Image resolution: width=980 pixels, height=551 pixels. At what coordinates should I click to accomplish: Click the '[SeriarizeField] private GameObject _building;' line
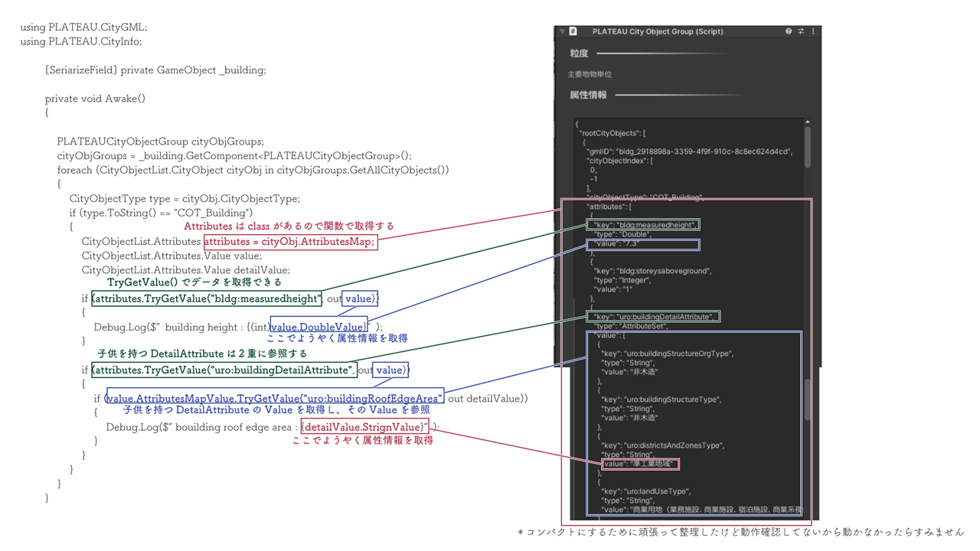155,70
